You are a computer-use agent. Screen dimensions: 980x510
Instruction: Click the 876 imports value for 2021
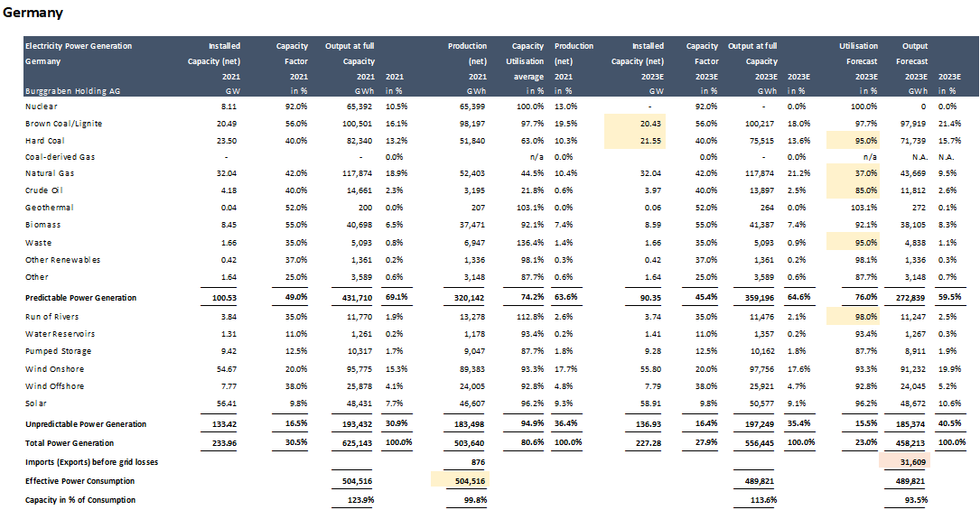click(478, 462)
